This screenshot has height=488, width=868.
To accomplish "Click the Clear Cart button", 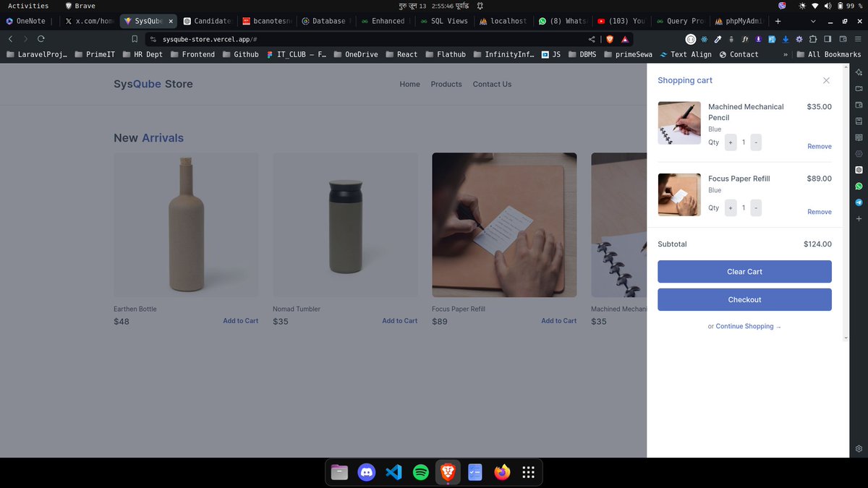I will (744, 272).
